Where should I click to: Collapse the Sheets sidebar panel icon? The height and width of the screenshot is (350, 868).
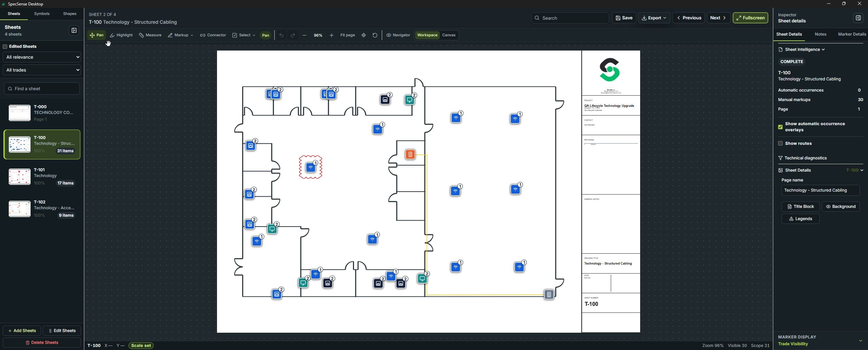point(74,31)
